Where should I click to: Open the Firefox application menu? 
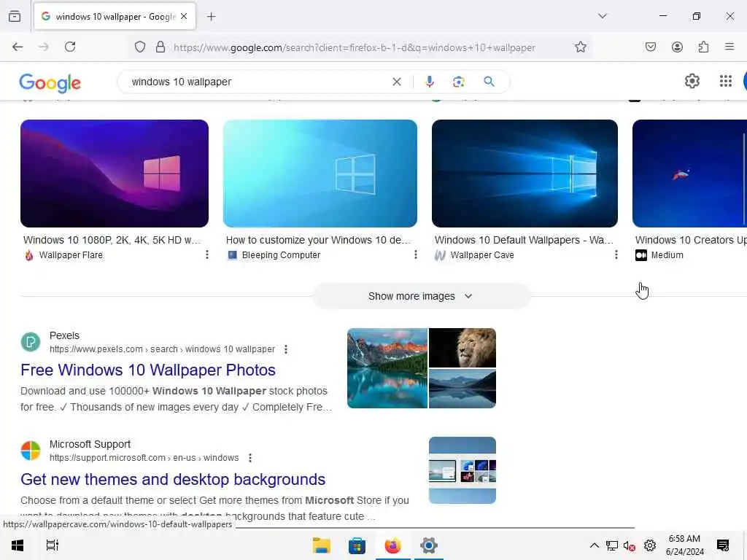tap(729, 47)
